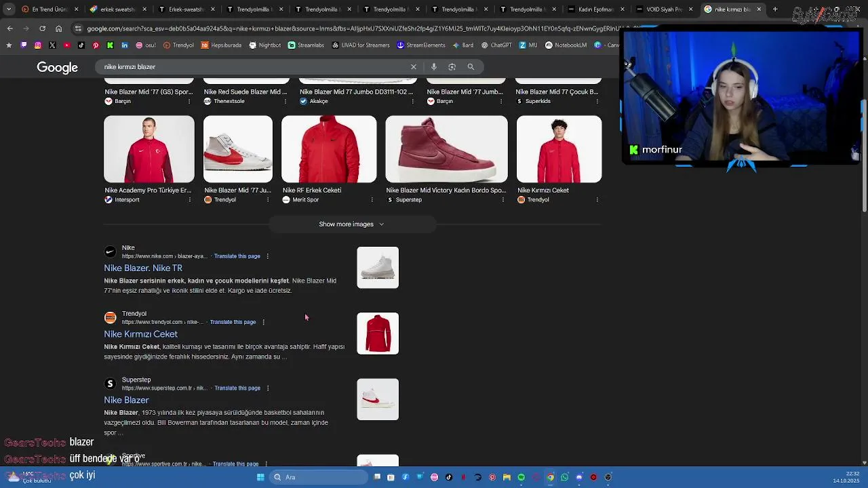Open WhatsApp from the taskbar

[565, 477]
